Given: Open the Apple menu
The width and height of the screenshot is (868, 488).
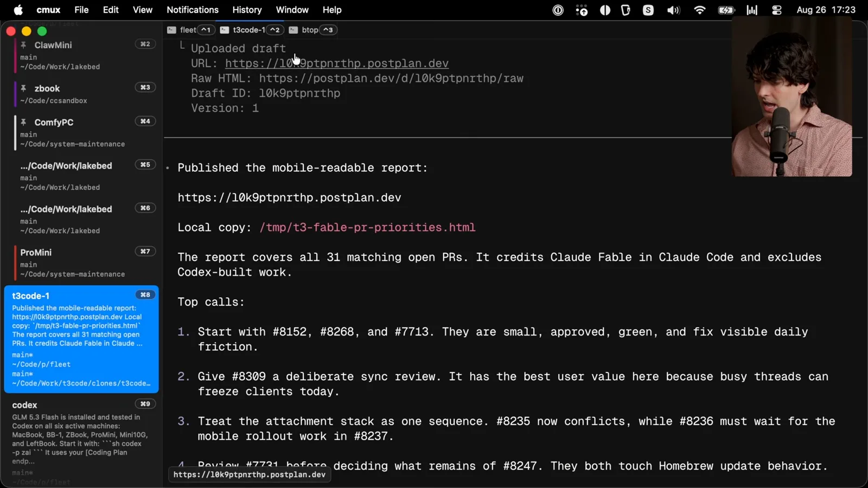Looking at the screenshot, I should click(x=18, y=10).
